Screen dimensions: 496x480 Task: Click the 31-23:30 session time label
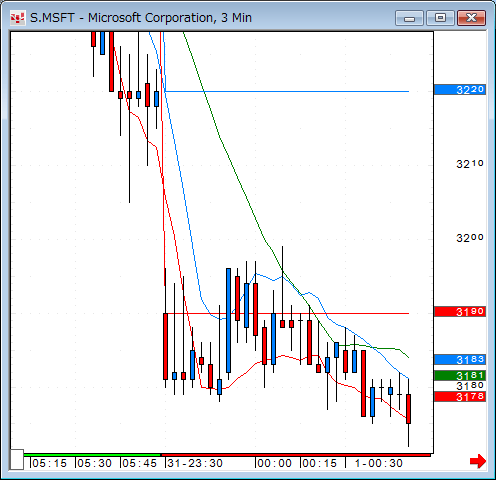pos(195,463)
